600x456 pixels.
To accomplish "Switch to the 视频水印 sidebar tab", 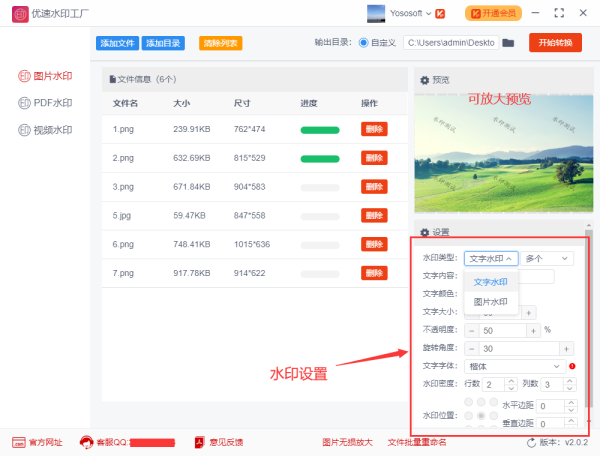I will [44, 130].
